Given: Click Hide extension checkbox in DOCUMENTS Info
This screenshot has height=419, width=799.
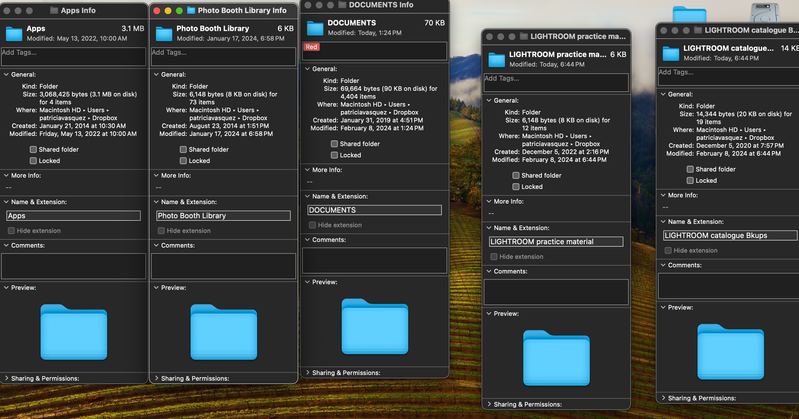Looking at the screenshot, I should point(312,225).
